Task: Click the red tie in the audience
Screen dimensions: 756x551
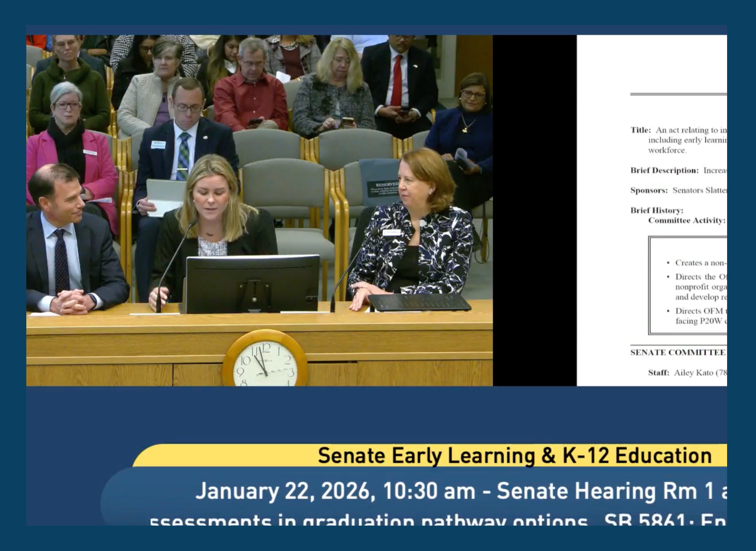Action: click(396, 81)
